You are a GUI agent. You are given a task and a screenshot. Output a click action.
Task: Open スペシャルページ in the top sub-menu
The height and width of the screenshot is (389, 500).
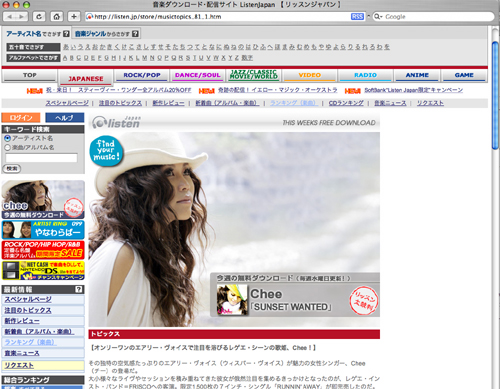(67, 103)
